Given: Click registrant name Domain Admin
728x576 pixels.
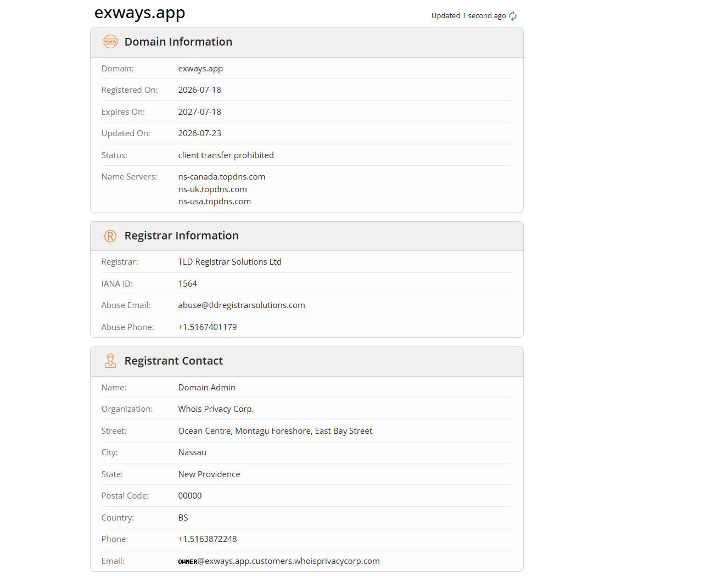Looking at the screenshot, I should (x=206, y=388).
